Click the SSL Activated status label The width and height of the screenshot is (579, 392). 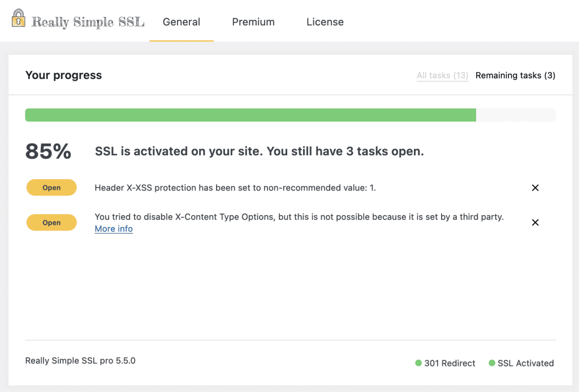tap(526, 363)
